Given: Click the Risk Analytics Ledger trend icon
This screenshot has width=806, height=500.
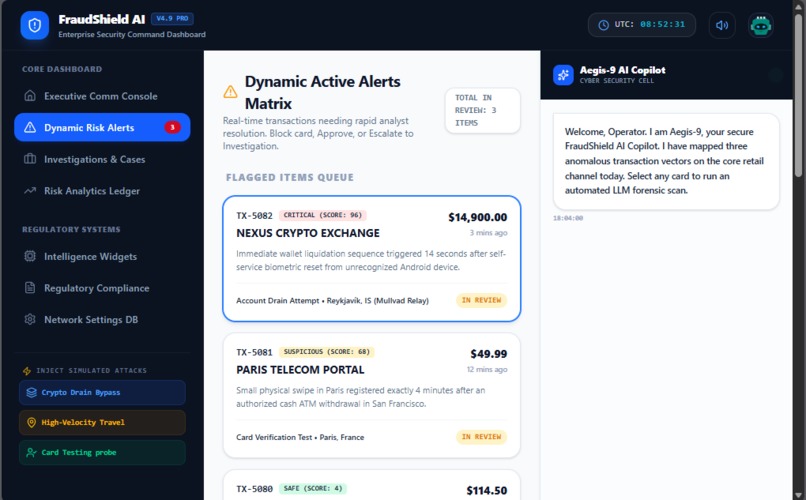Looking at the screenshot, I should click(30, 191).
